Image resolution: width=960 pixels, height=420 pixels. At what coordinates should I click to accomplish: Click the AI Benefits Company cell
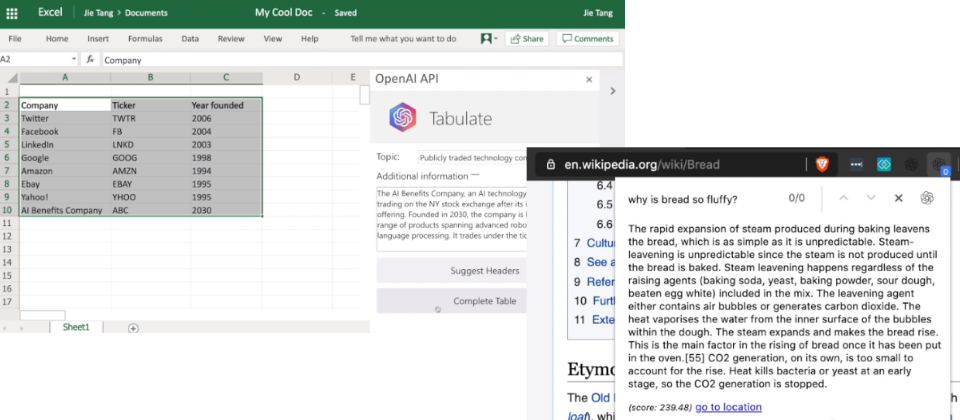pyautogui.click(x=65, y=210)
